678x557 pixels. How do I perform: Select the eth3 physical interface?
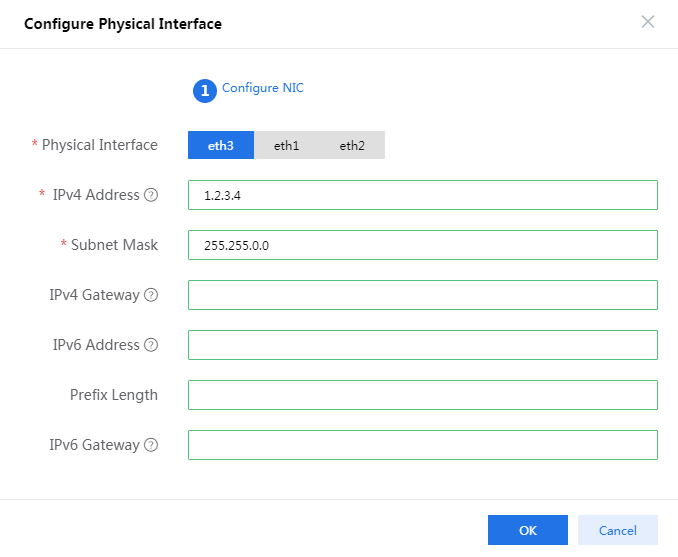(x=221, y=145)
